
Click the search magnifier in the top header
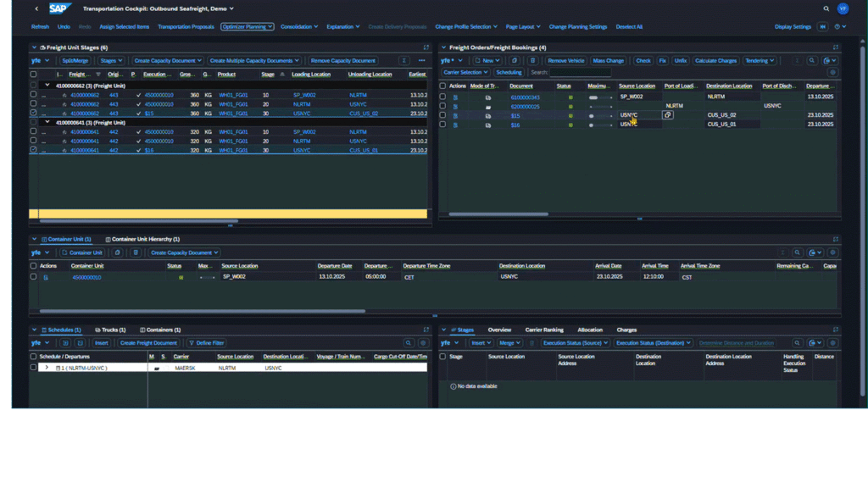(x=826, y=8)
